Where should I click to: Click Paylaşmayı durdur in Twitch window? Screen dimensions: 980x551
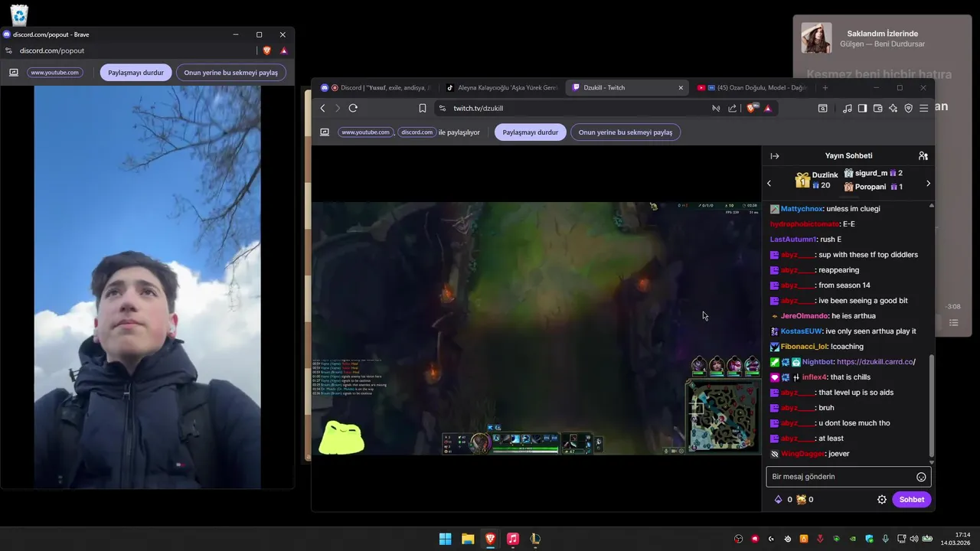pos(530,132)
